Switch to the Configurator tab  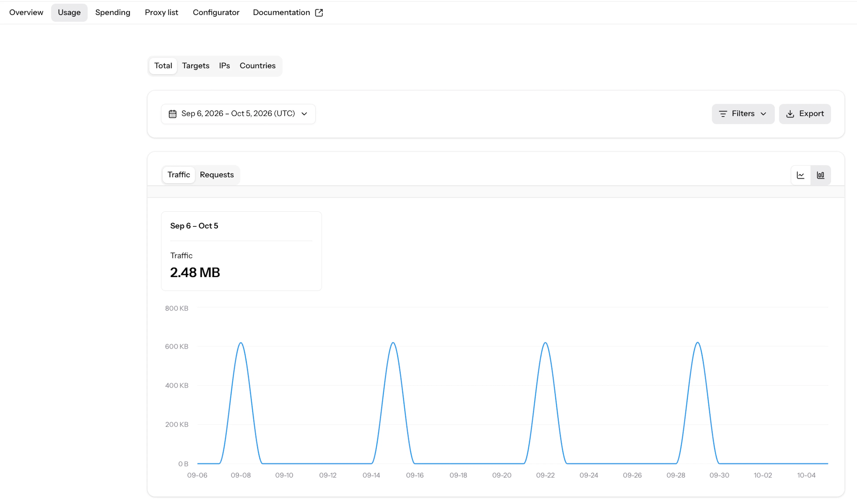(x=216, y=12)
